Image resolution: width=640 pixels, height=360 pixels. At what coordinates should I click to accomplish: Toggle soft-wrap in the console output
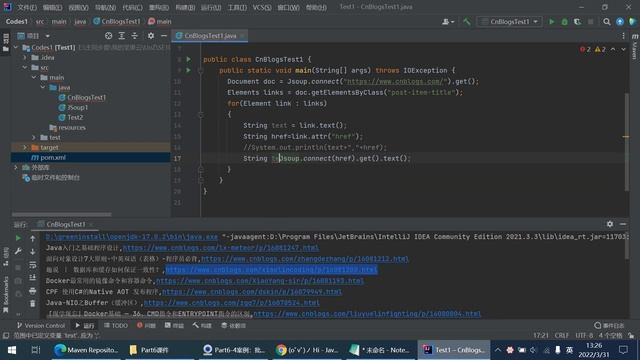tap(33, 265)
